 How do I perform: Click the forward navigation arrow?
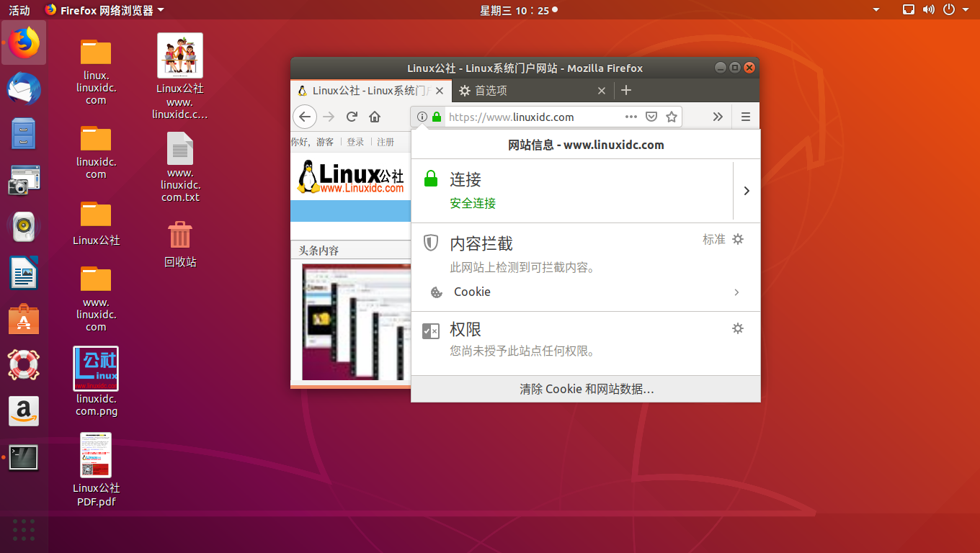tap(329, 117)
